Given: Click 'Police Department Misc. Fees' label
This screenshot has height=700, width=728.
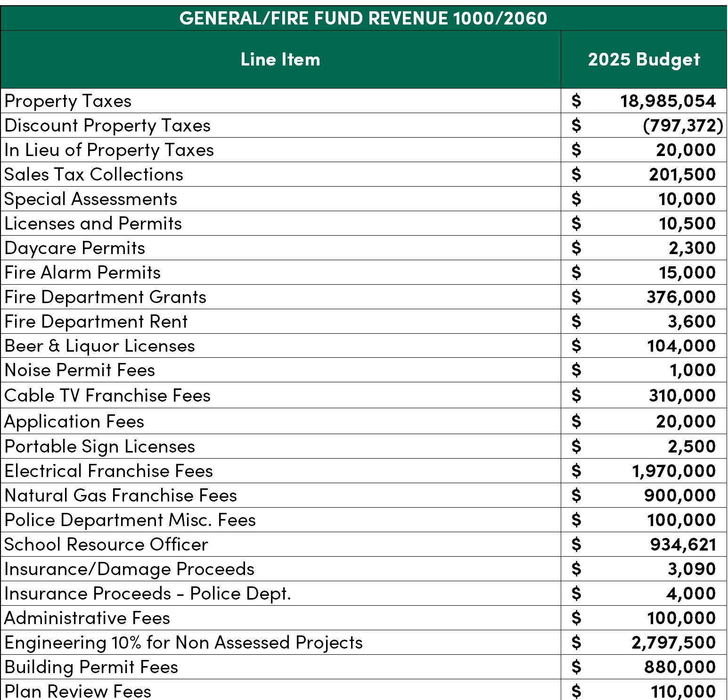Looking at the screenshot, I should 130,520.
